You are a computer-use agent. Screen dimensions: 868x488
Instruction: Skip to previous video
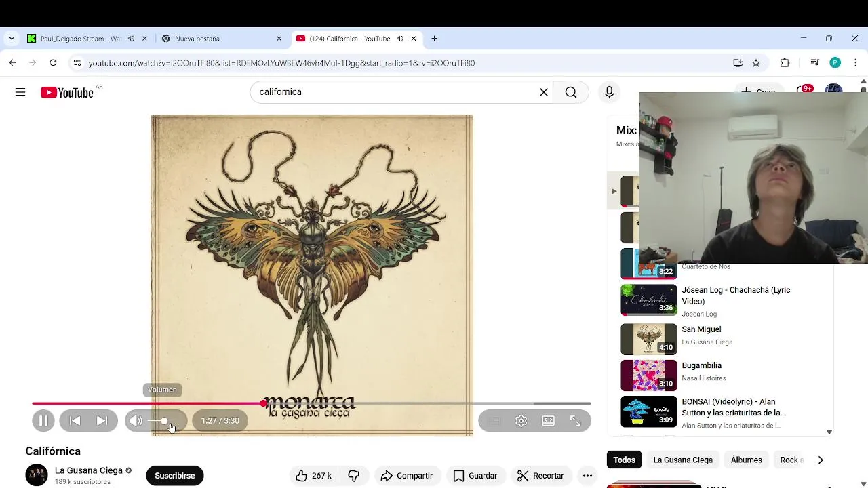[x=75, y=421]
